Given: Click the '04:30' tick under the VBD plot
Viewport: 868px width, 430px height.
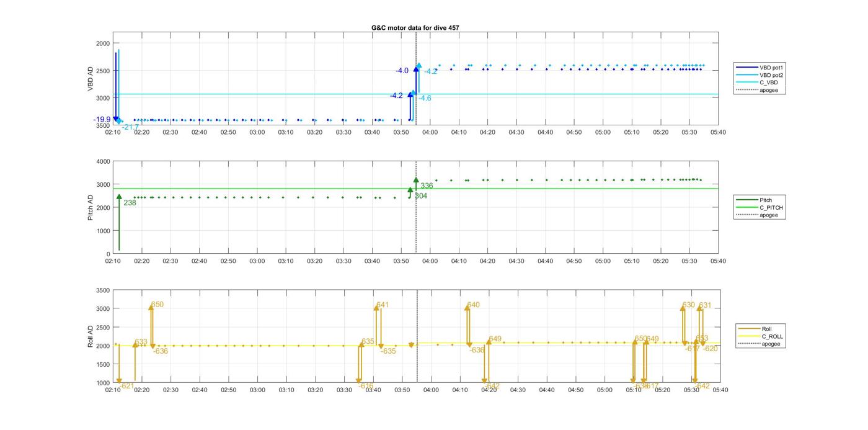Looking at the screenshot, I should (x=516, y=132).
